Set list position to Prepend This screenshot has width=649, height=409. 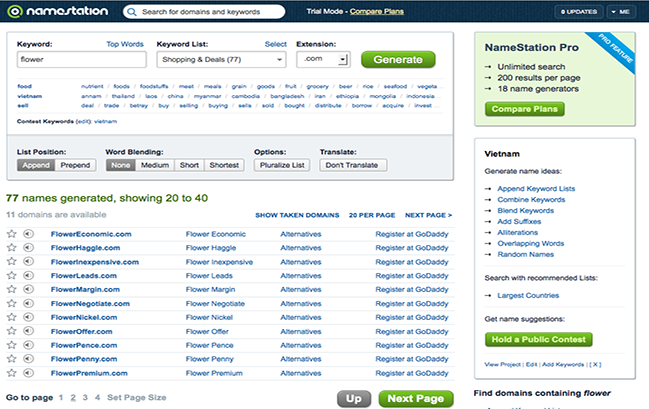(x=75, y=165)
